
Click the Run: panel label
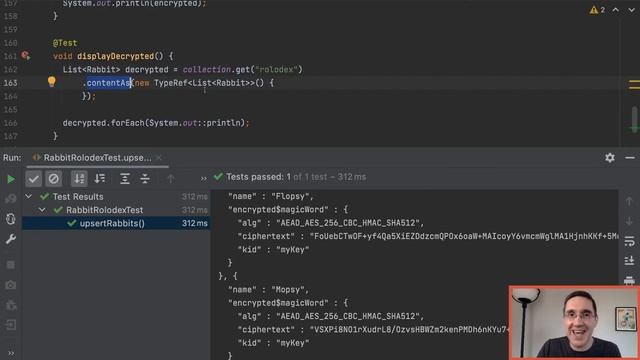click(12, 158)
